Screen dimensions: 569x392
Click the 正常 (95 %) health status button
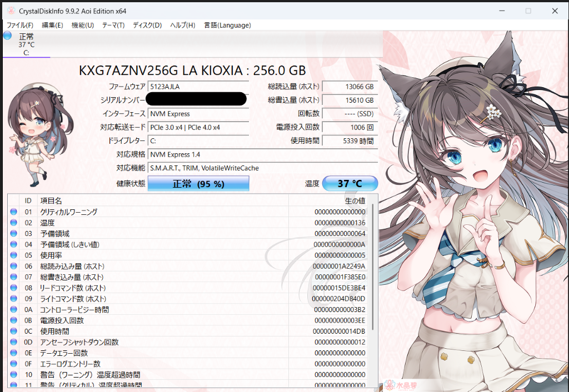[198, 183]
